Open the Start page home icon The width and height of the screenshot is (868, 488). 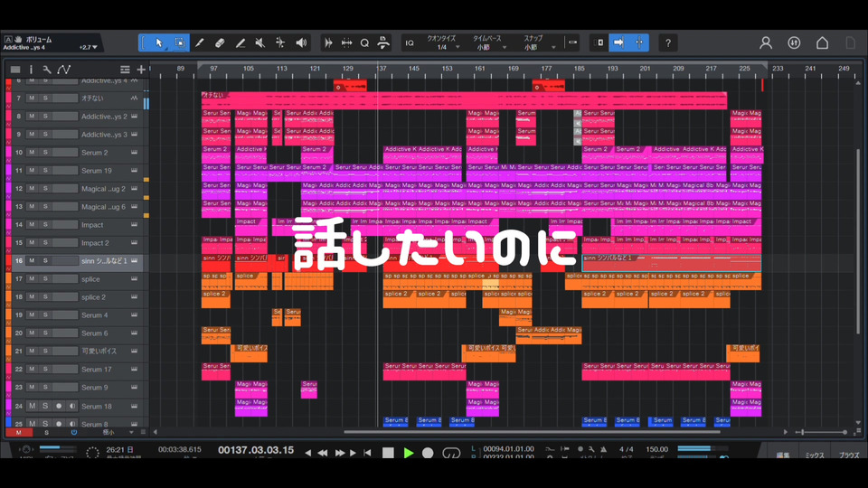tap(822, 42)
